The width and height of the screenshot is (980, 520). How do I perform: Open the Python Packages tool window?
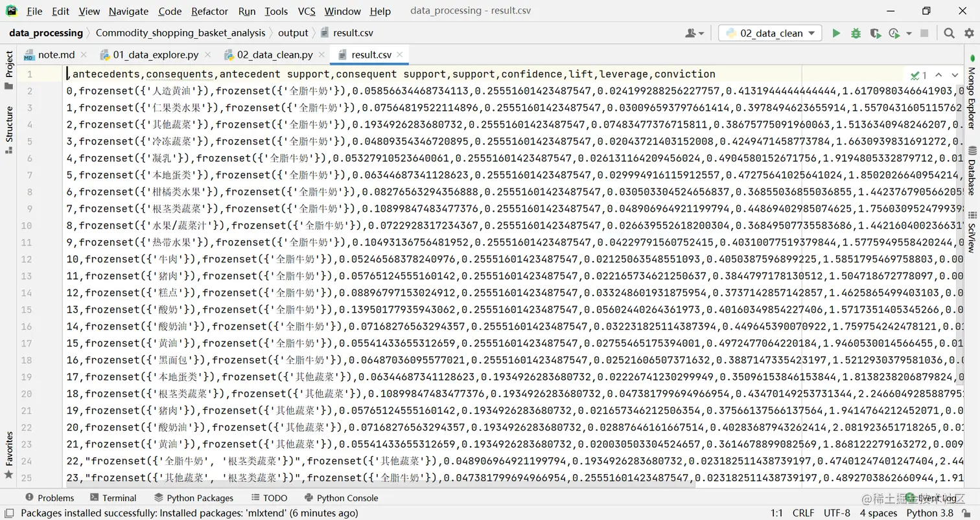tap(193, 498)
